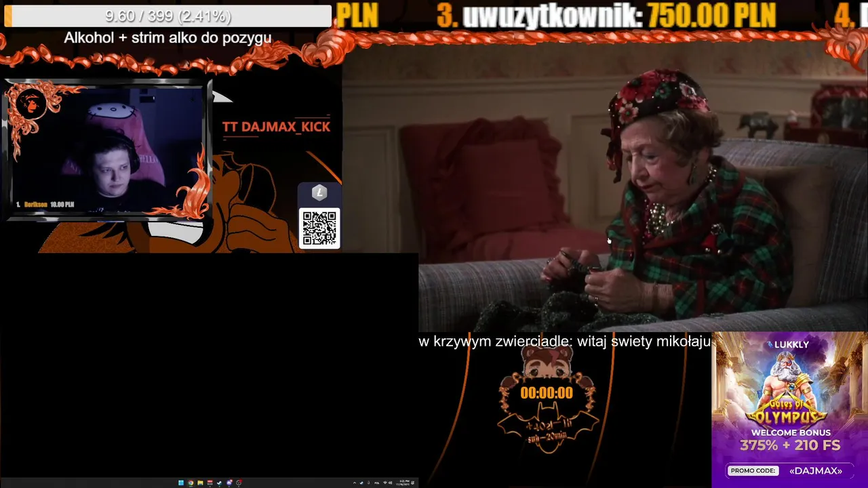Open the Lukkly Gates of Olympus ad
The height and width of the screenshot is (488, 868).
click(789, 410)
